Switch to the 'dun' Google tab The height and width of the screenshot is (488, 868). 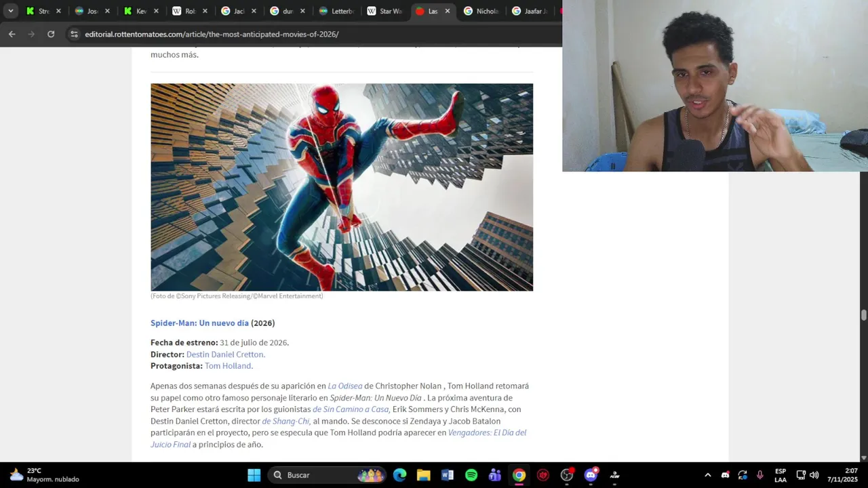click(x=281, y=11)
